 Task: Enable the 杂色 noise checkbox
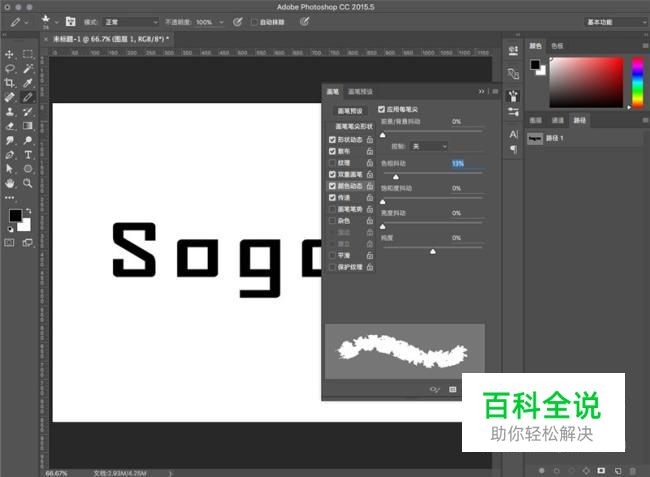click(x=332, y=221)
